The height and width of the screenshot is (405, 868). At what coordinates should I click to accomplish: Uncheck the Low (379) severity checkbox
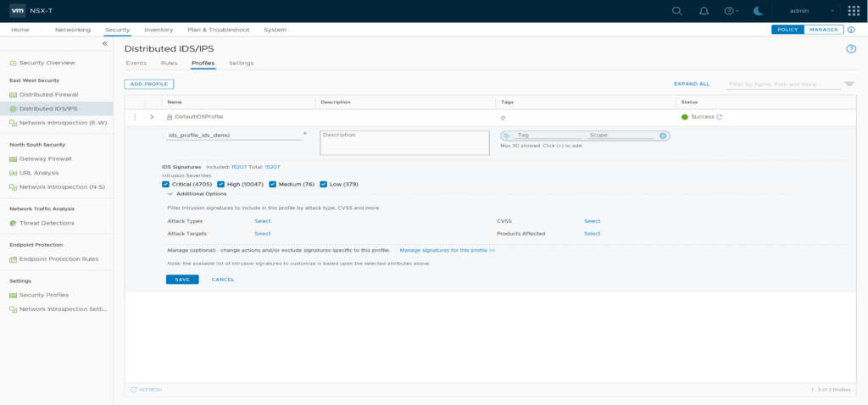point(323,184)
